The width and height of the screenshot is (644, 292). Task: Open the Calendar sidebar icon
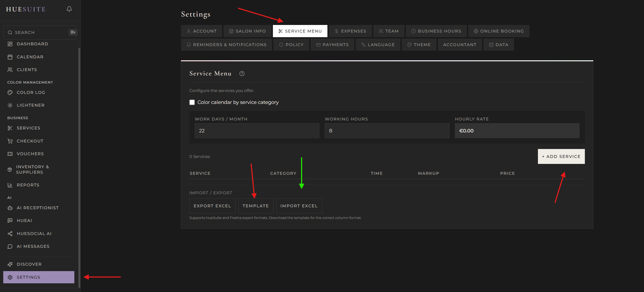tap(10, 57)
